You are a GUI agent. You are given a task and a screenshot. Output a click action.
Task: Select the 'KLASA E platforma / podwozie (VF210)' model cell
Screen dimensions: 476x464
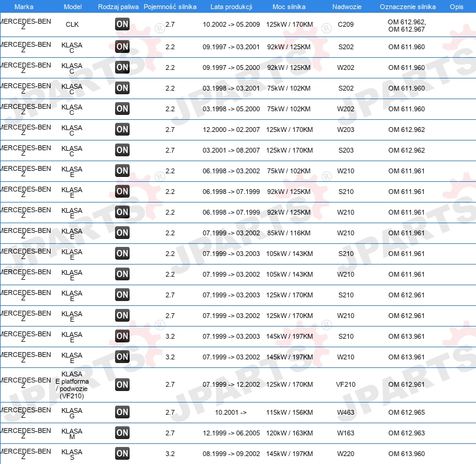72,385
